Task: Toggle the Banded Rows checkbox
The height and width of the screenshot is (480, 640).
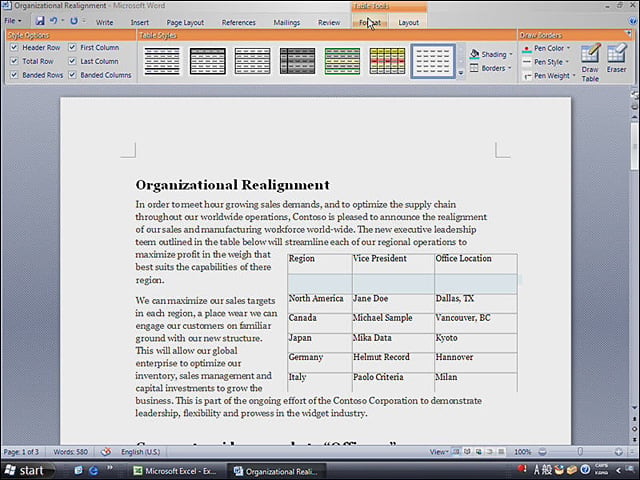Action: click(x=14, y=75)
